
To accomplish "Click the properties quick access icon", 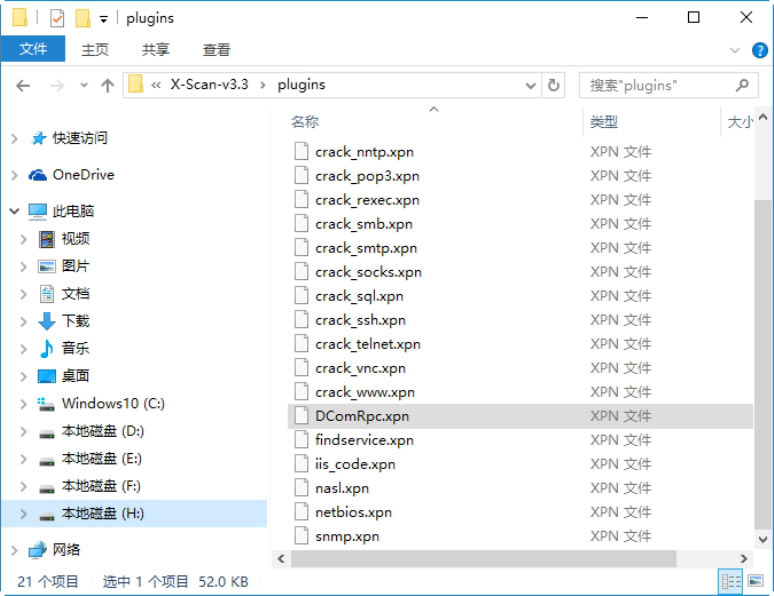I will point(57,18).
